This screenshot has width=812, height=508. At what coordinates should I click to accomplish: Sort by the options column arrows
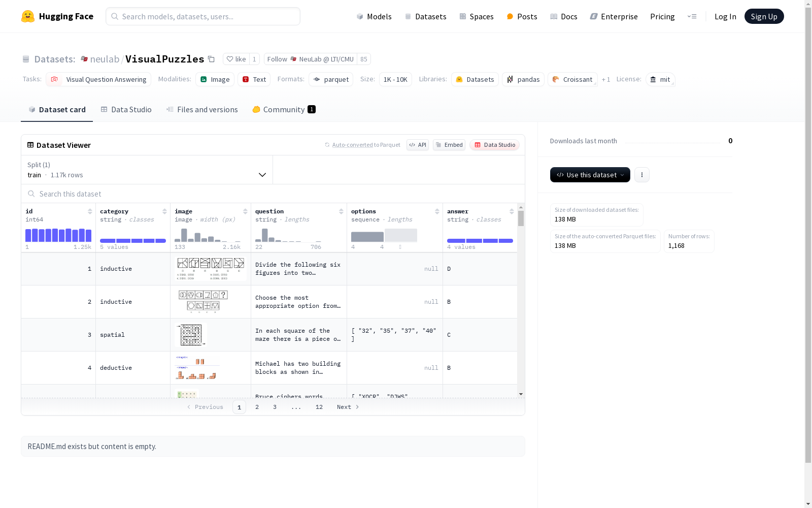coord(437,211)
